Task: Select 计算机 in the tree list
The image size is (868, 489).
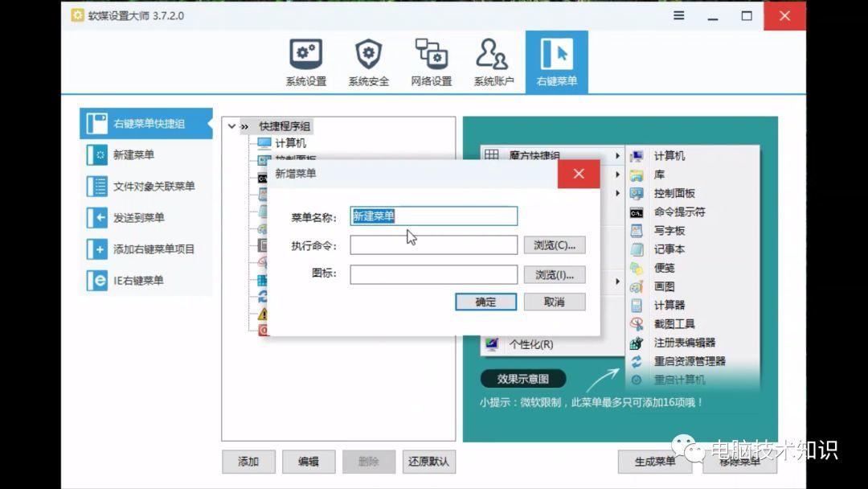Action: 291,143
